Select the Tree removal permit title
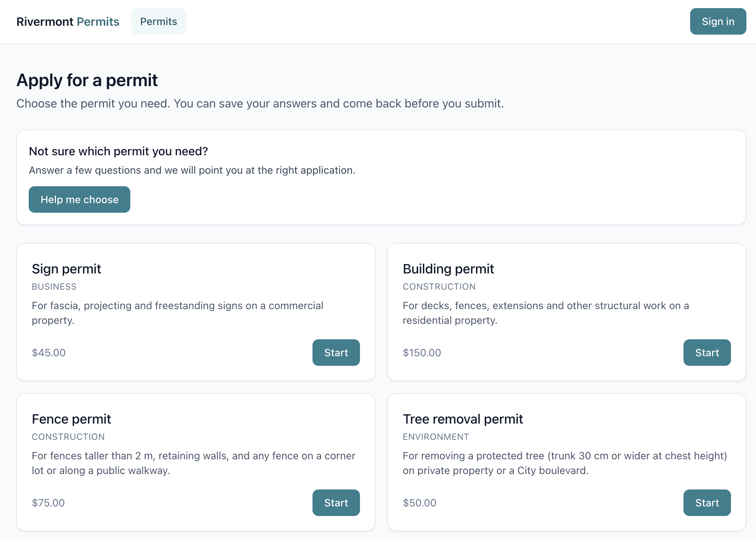Screen dimensions: 756x541 (x=463, y=419)
